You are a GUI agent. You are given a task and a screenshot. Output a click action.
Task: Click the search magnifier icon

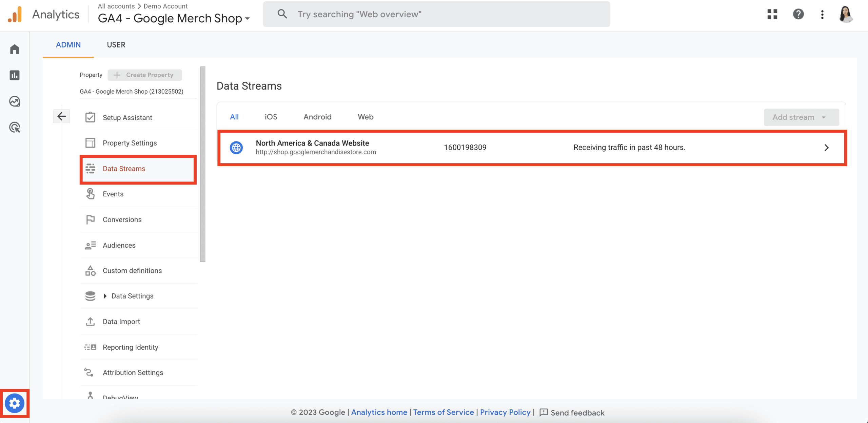click(282, 14)
